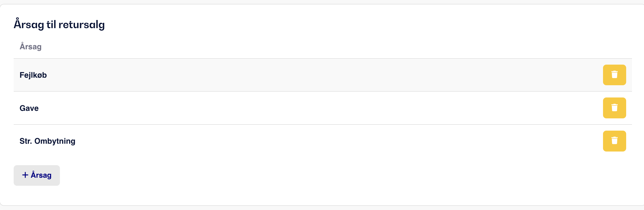Click the white trash can in the middle row
This screenshot has width=644, height=210.
click(x=614, y=108)
